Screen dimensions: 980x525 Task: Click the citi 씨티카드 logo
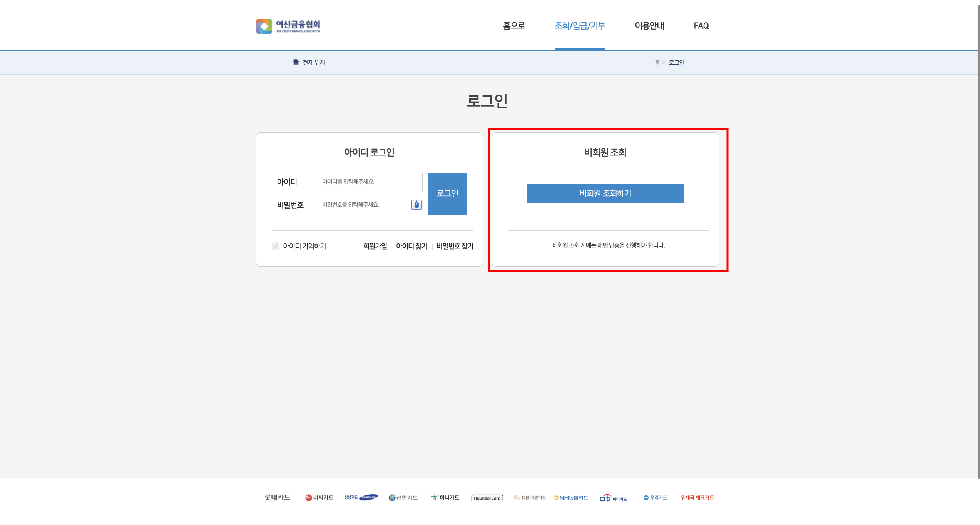[613, 498]
